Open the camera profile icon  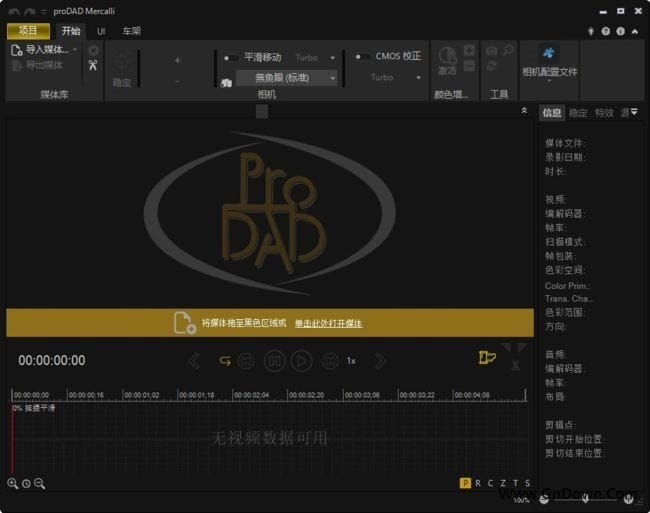point(549,52)
